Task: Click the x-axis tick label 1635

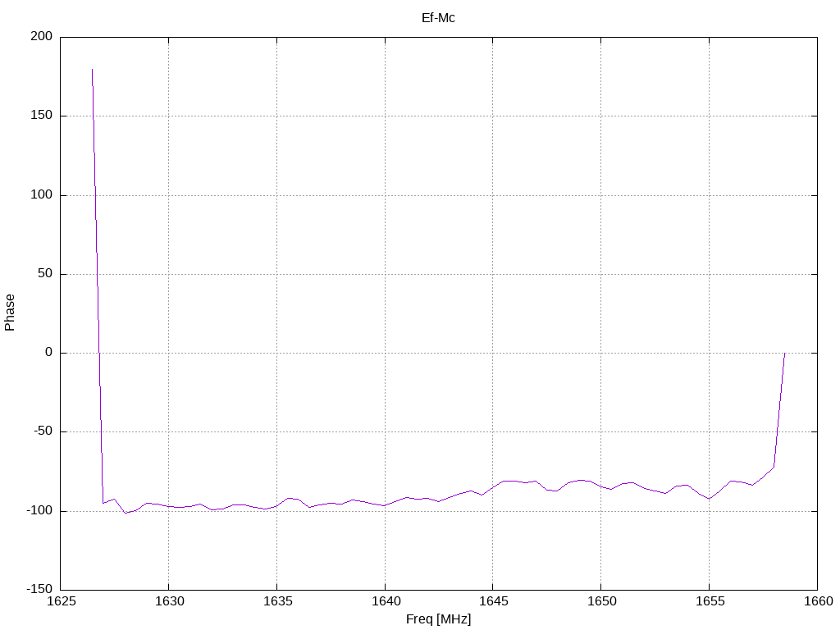Action: pos(277,601)
